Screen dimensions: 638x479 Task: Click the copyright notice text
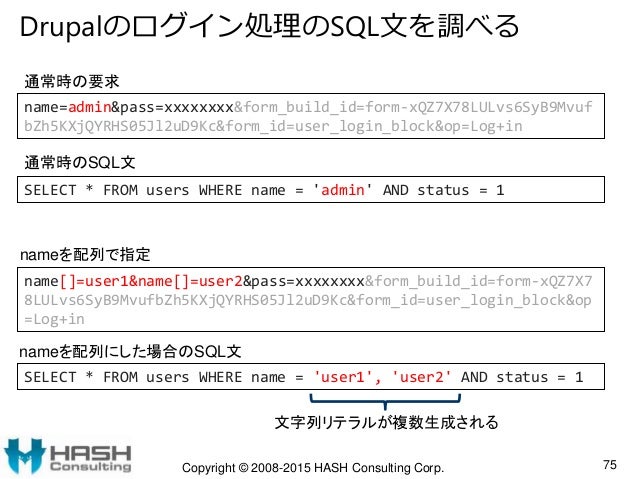click(313, 468)
